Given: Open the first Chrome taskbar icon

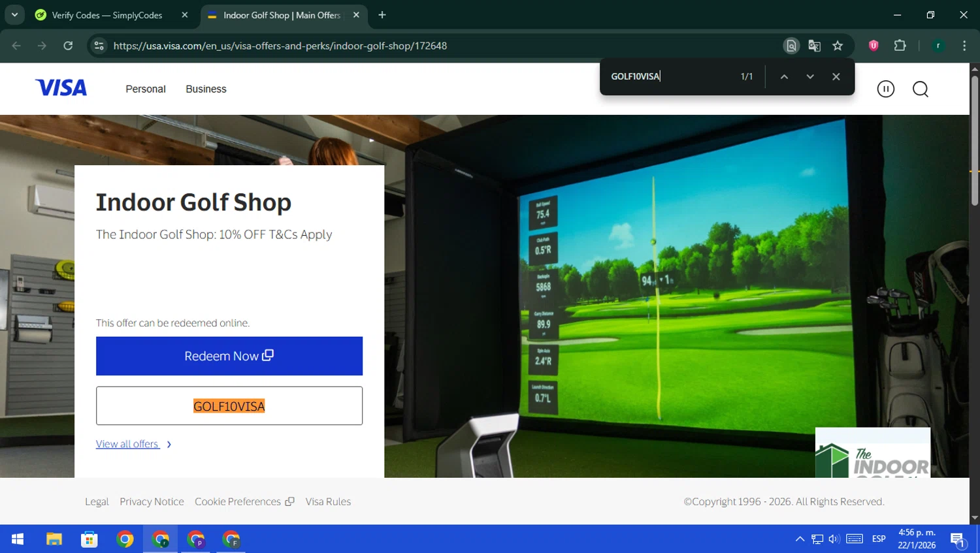Looking at the screenshot, I should 125,539.
